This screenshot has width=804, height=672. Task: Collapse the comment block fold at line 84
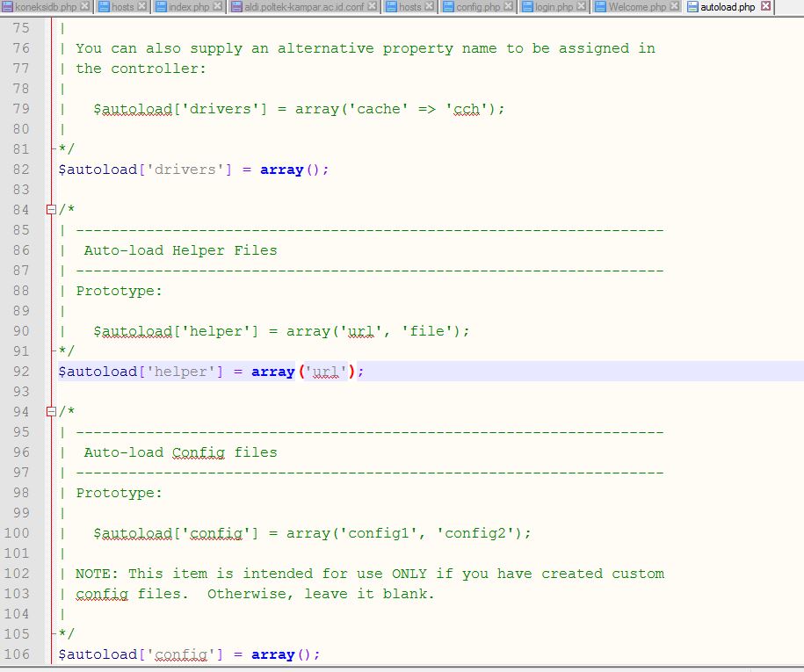click(x=50, y=209)
